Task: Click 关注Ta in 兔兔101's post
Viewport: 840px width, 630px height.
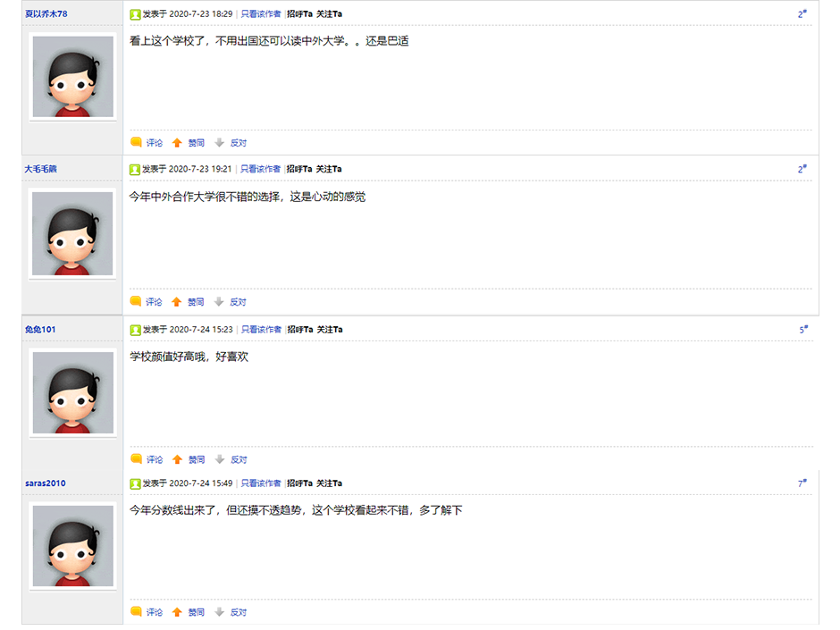Action: [330, 330]
